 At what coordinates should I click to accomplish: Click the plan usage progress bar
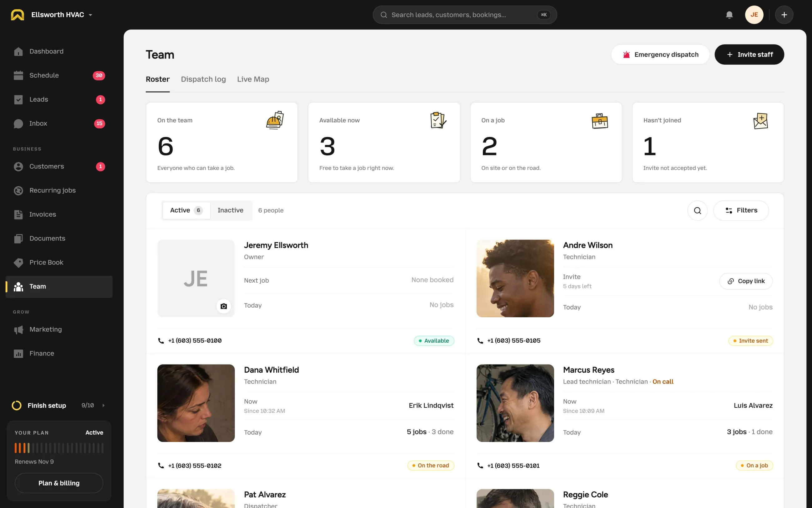(x=59, y=448)
